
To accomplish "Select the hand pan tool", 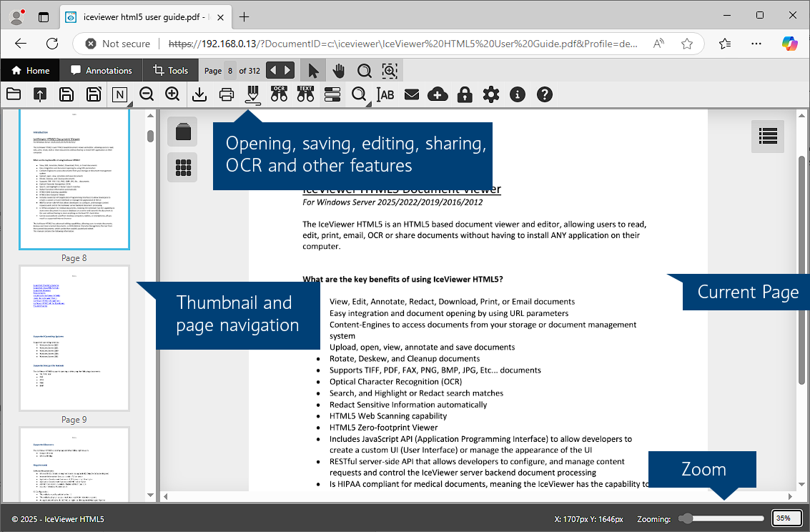I will pyautogui.click(x=338, y=70).
